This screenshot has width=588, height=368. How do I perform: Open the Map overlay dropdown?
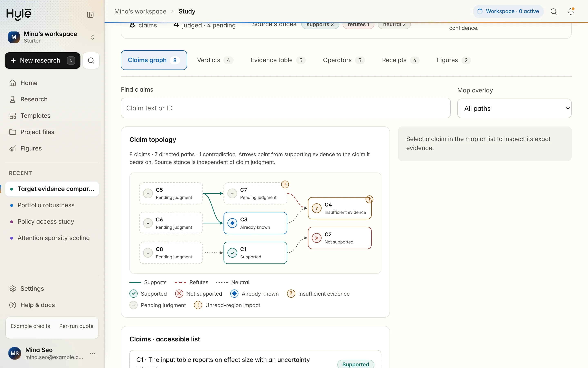[x=514, y=109]
